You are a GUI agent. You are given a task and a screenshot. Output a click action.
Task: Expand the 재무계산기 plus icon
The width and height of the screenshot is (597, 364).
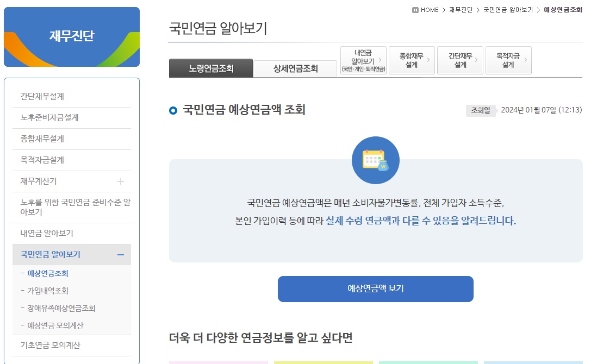121,181
